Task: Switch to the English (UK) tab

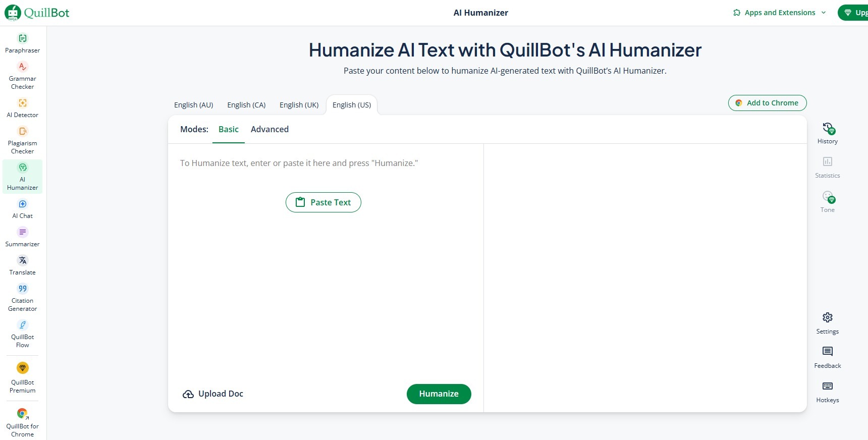Action: pos(299,105)
